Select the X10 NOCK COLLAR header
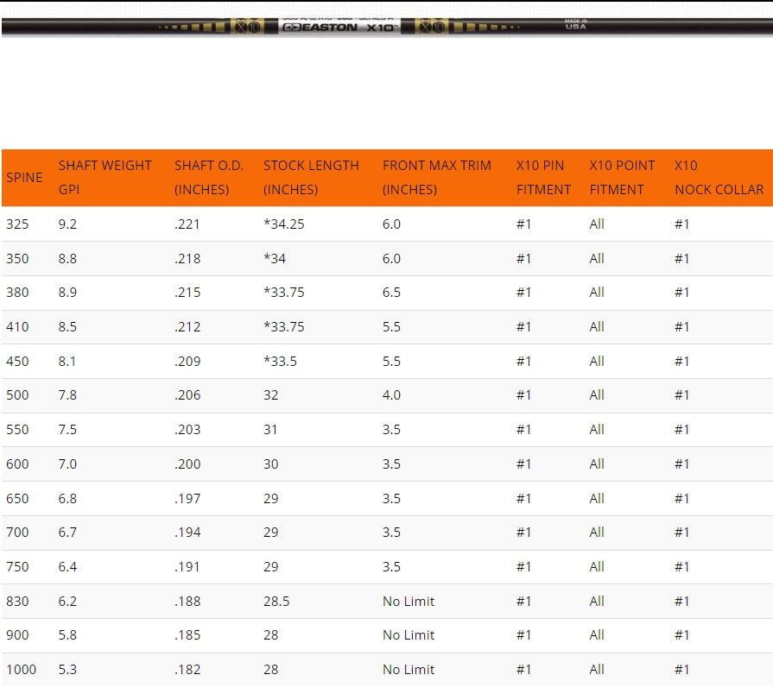Viewport: 773px width, 700px height. (719, 177)
